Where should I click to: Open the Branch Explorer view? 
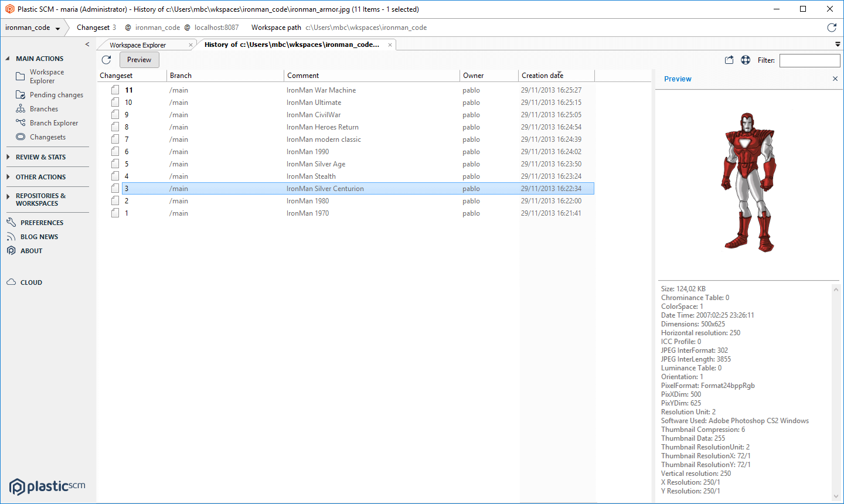(54, 123)
